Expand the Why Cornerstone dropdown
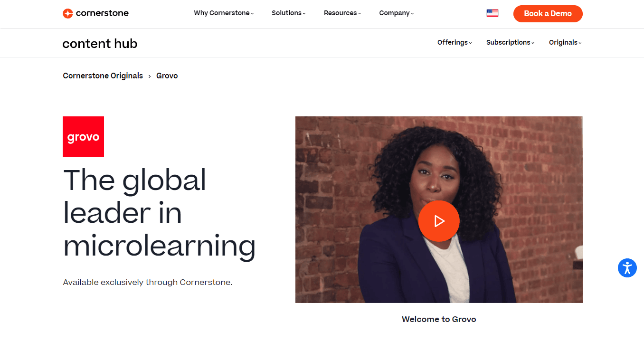The height and width of the screenshot is (342, 644). (x=223, y=13)
